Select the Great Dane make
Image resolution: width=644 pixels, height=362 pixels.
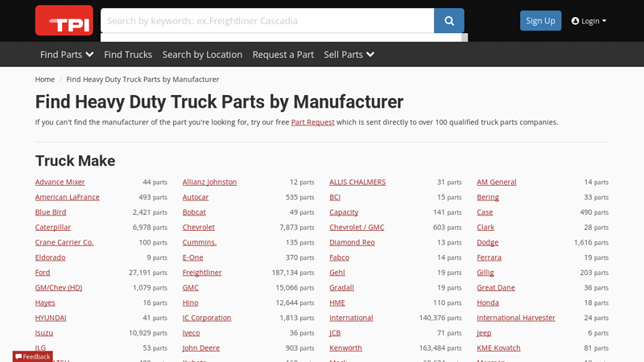pyautogui.click(x=496, y=288)
